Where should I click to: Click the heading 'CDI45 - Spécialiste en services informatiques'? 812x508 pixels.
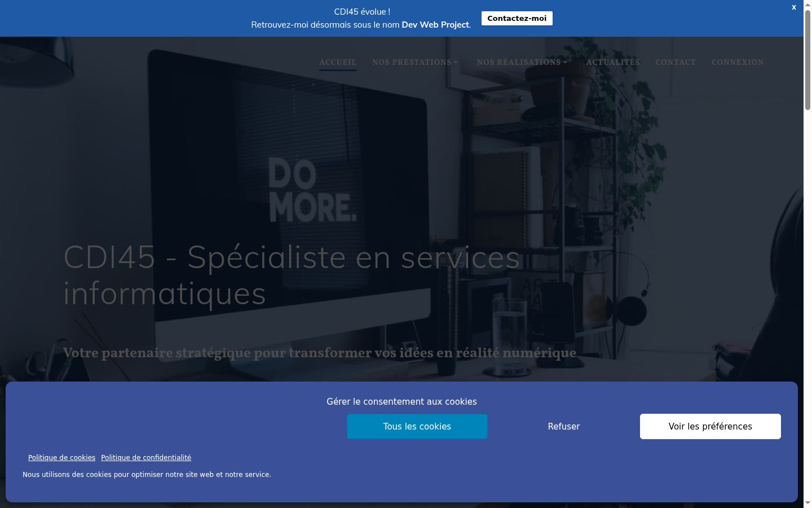coord(292,275)
